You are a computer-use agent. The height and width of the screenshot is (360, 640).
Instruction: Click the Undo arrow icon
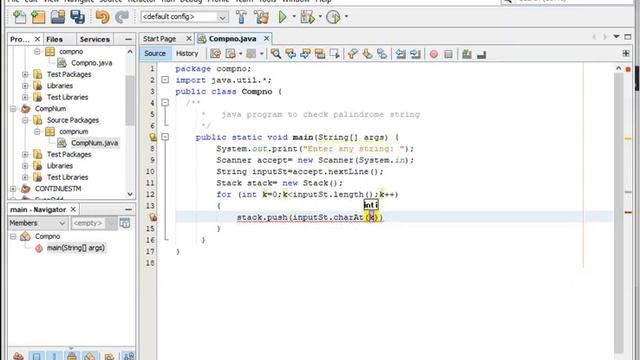coord(102,17)
